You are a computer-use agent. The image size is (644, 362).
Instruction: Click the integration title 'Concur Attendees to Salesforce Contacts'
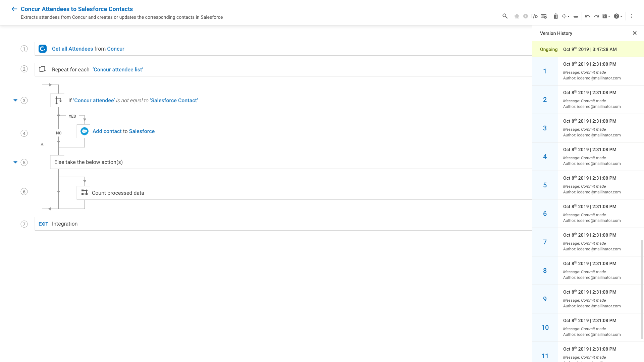77,9
